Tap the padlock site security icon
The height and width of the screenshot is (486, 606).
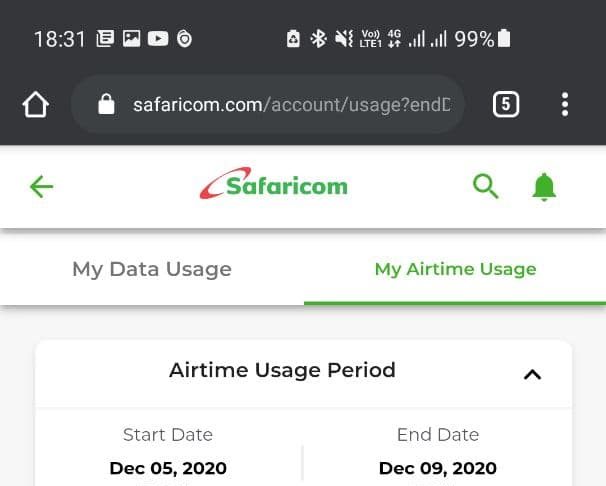tap(106, 104)
